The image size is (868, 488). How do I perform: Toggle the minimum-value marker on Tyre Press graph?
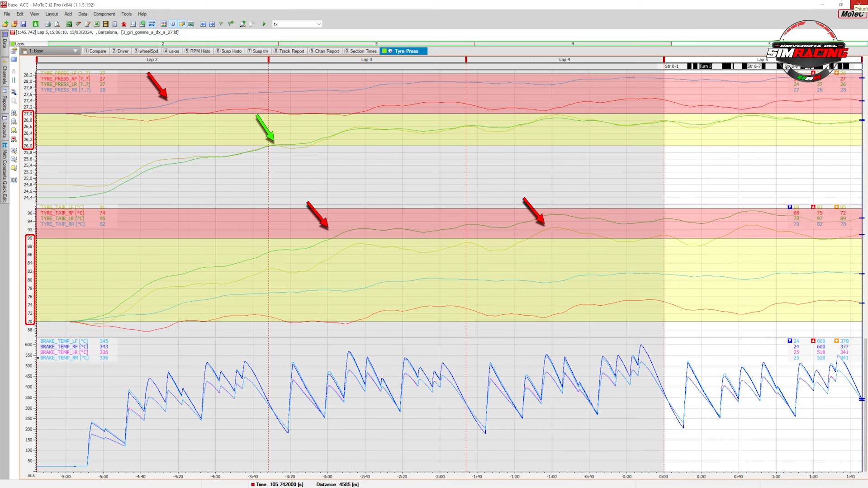pos(789,73)
